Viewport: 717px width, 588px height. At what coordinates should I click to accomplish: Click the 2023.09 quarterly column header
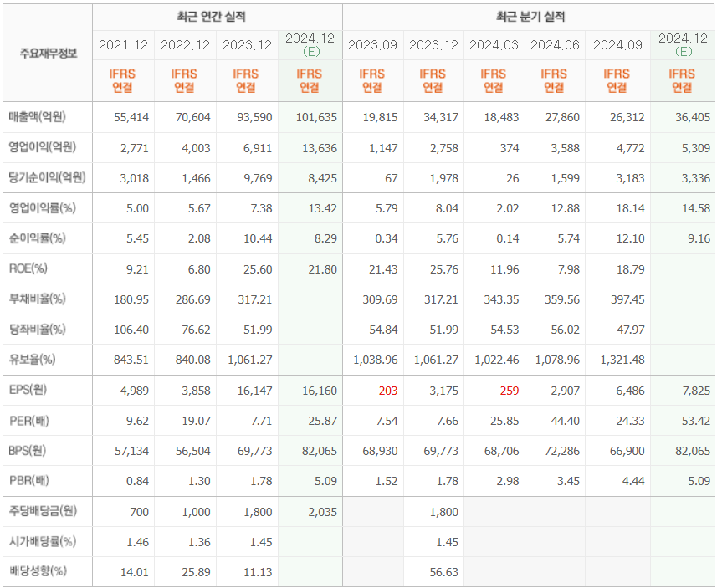(x=372, y=45)
